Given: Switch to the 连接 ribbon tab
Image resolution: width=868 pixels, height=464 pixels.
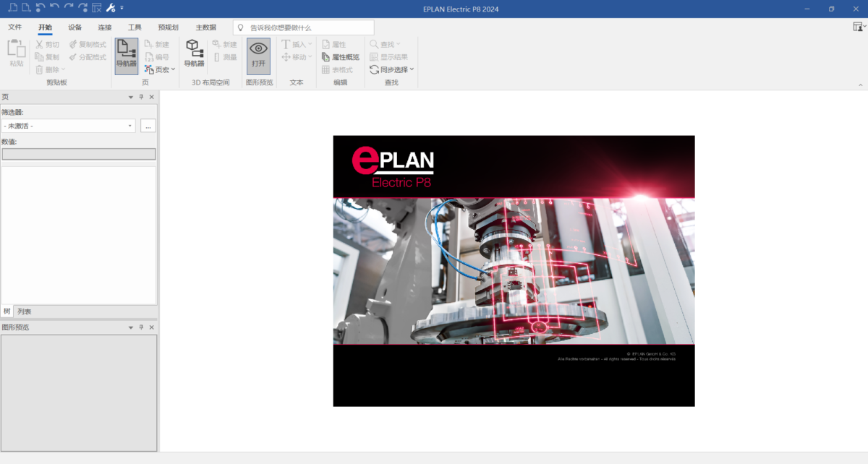Looking at the screenshot, I should click(x=105, y=27).
